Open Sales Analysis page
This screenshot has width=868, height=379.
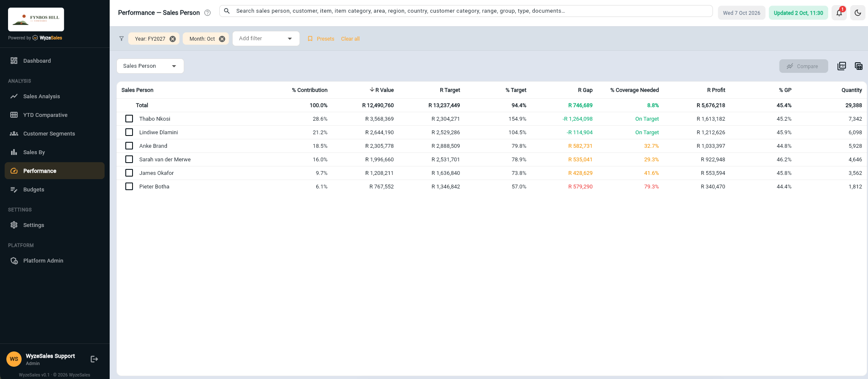pos(55,96)
